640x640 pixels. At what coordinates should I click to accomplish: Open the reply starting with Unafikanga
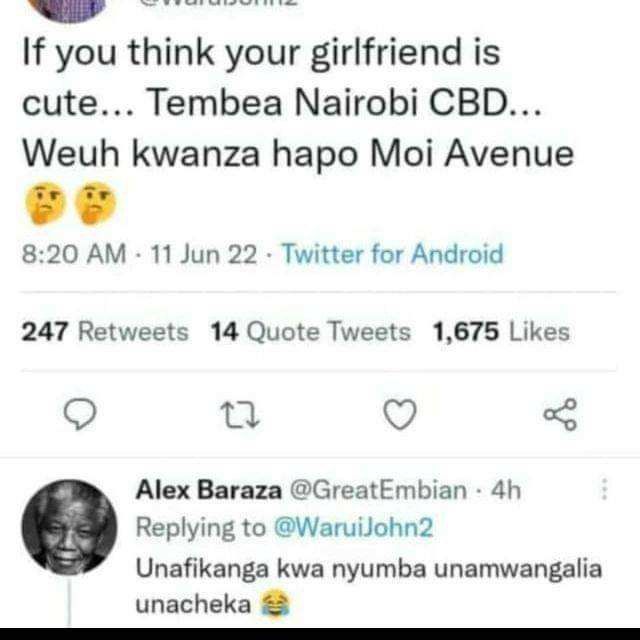pos(369,586)
